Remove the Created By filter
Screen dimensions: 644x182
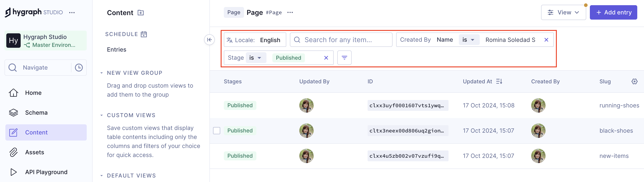pos(546,40)
